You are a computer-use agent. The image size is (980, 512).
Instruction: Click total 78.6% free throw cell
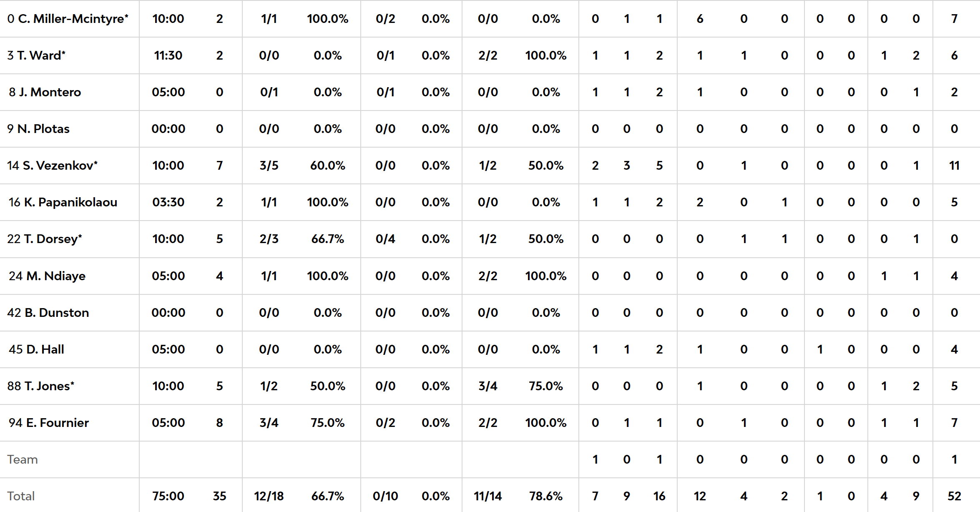[545, 496]
